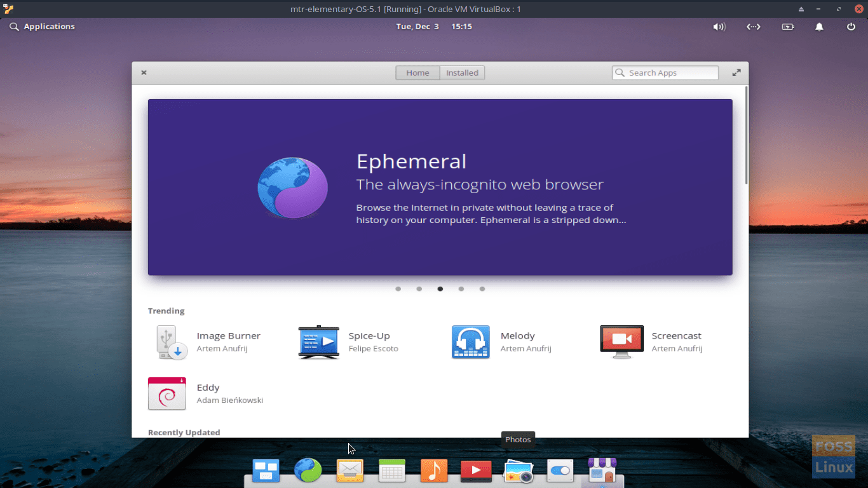Close AppCenter using the x button
This screenshot has height=488, width=868.
click(144, 72)
